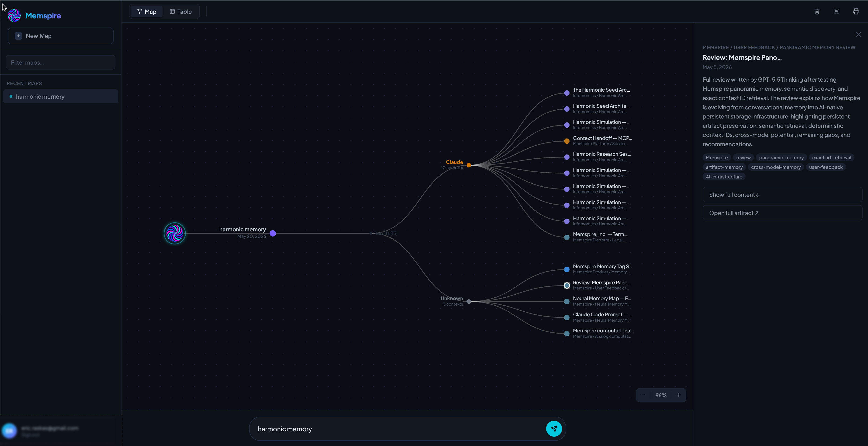Click the gray Unknown group node
The image size is (868, 446).
(469, 301)
